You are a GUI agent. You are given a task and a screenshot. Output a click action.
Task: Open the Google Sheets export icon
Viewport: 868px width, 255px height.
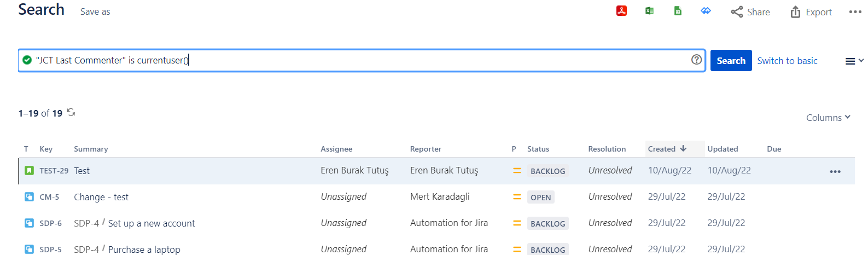point(678,11)
